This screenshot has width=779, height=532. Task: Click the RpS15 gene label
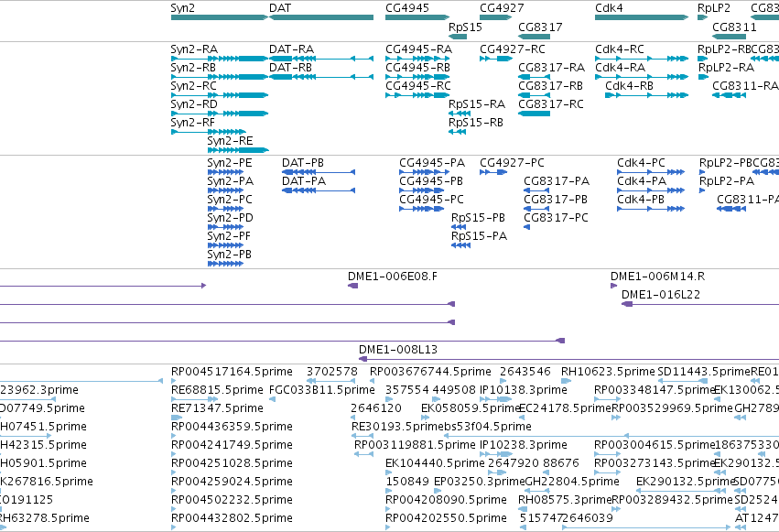[465, 27]
